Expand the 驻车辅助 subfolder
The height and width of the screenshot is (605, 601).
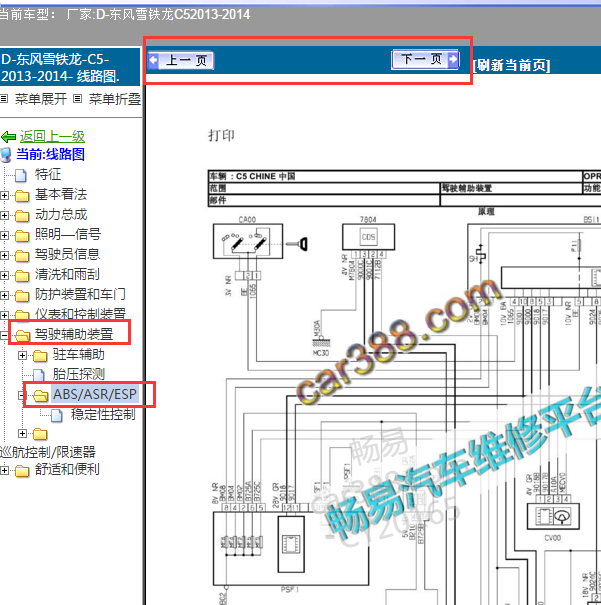[x=22, y=355]
